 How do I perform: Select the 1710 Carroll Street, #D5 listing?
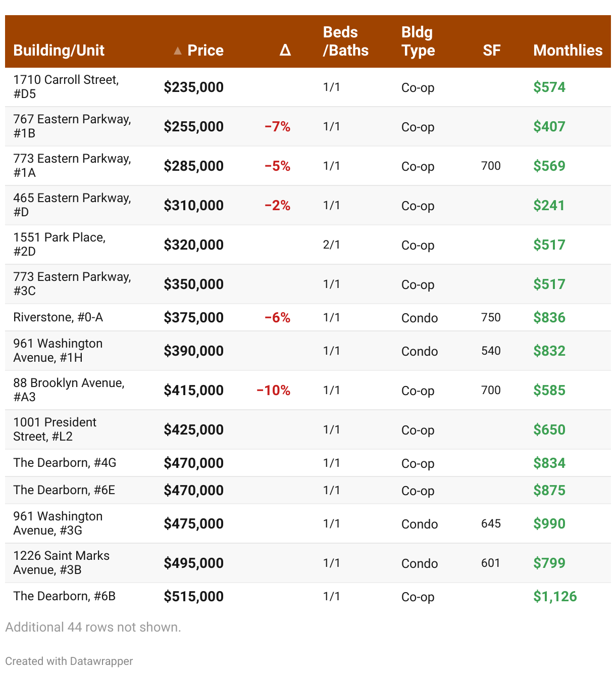click(66, 87)
